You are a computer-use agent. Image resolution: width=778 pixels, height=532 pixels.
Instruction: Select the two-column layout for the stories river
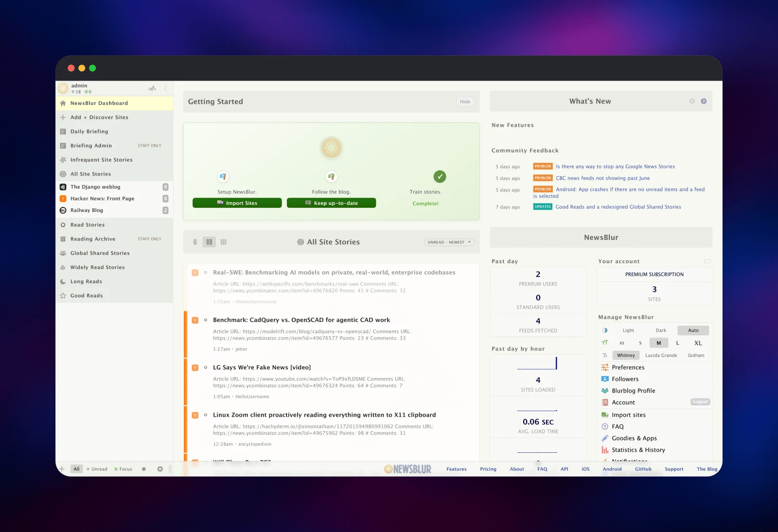click(209, 242)
